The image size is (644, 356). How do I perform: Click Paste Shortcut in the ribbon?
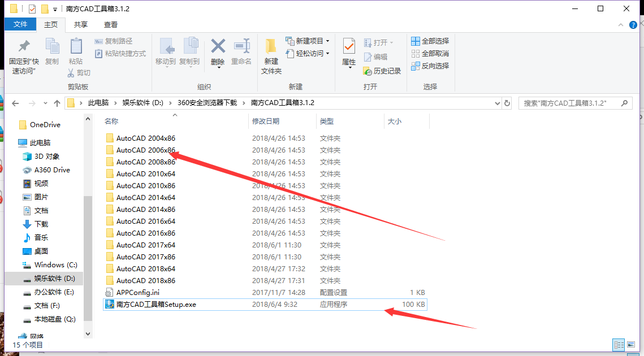coord(120,53)
